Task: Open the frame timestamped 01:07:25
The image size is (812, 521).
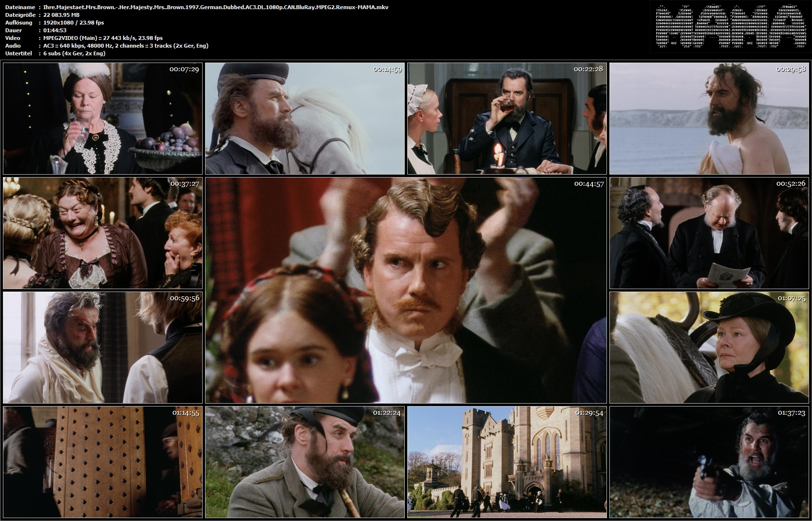Action: [709, 347]
